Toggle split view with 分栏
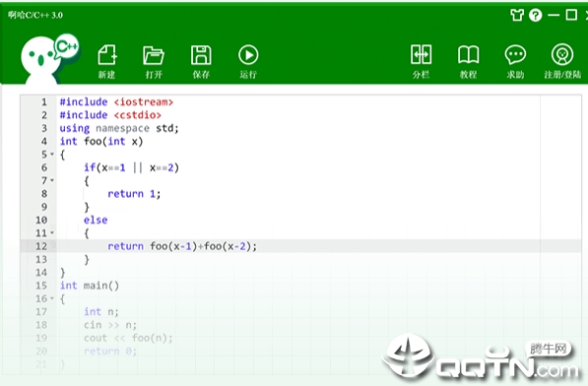This screenshot has width=588, height=386. pos(421,62)
